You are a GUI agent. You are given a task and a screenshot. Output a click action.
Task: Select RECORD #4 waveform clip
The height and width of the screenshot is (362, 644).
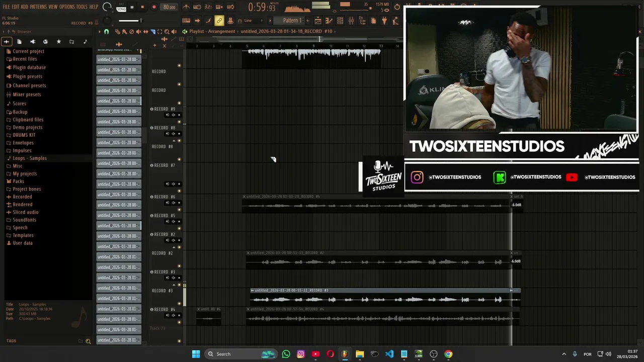382,316
